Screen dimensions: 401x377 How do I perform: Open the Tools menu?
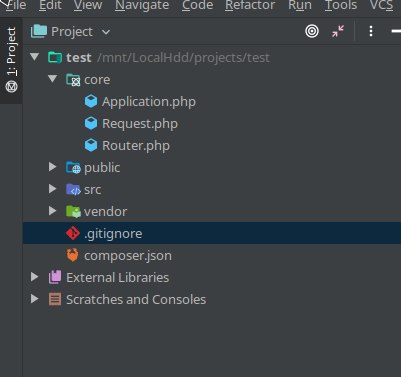[341, 5]
